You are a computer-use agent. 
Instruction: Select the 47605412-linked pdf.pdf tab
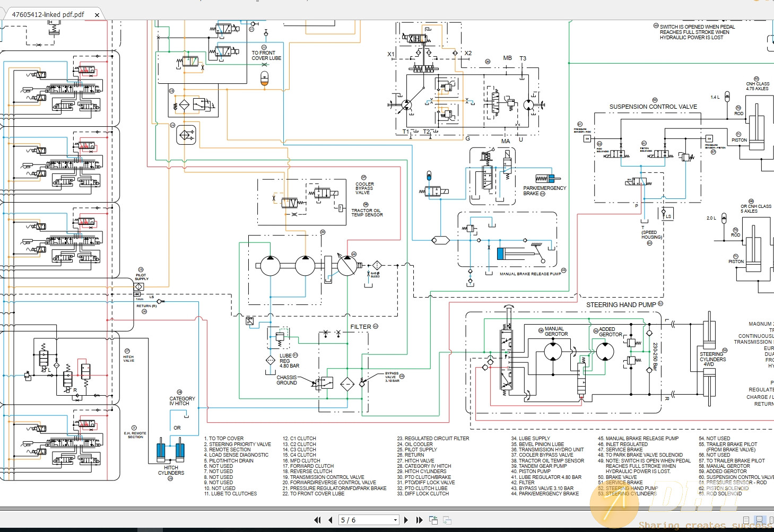click(x=48, y=15)
